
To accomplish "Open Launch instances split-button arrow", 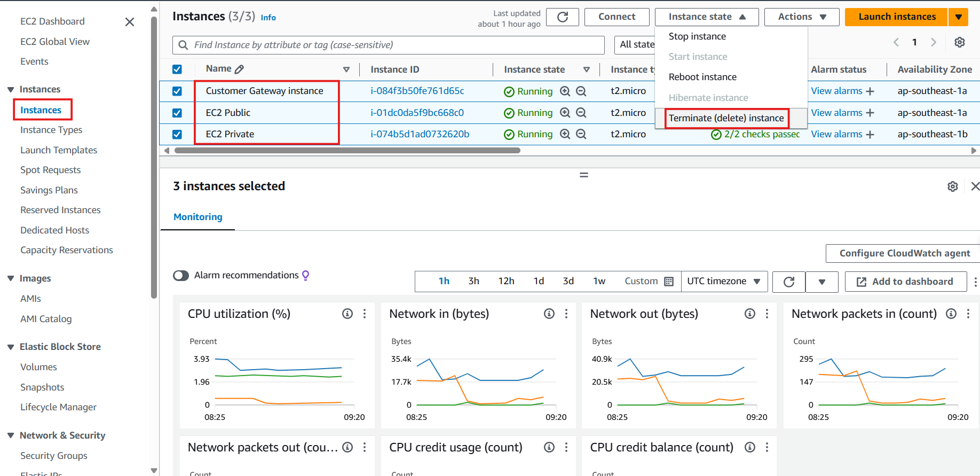I will coord(959,17).
